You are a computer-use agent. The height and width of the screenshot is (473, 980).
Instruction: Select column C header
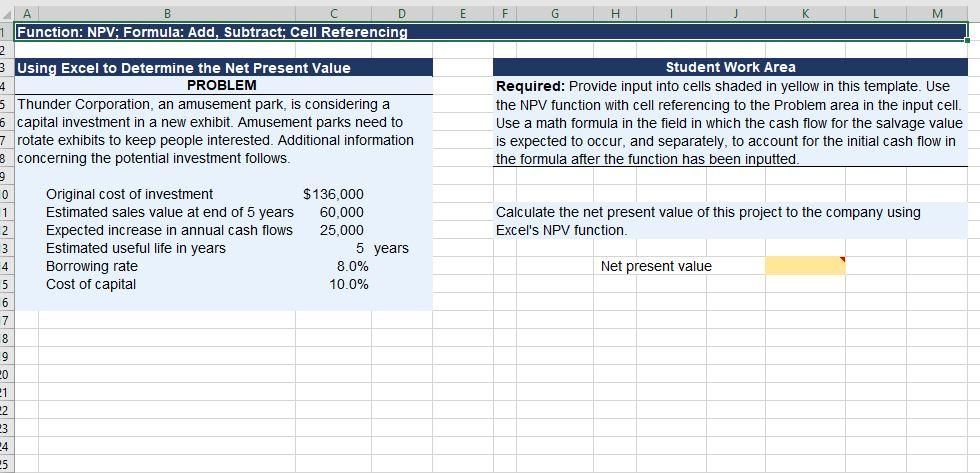[x=334, y=12]
